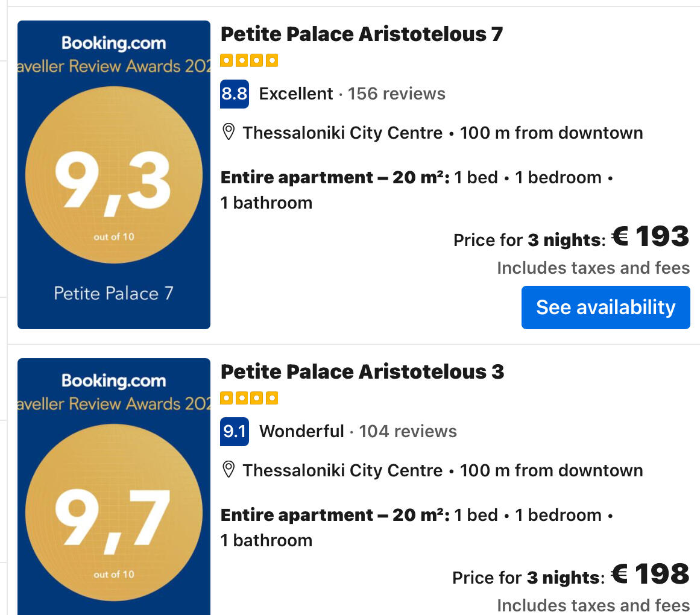Screen dimensions: 700x615
Task: Click the Excellent rating label
Action: [x=295, y=94]
